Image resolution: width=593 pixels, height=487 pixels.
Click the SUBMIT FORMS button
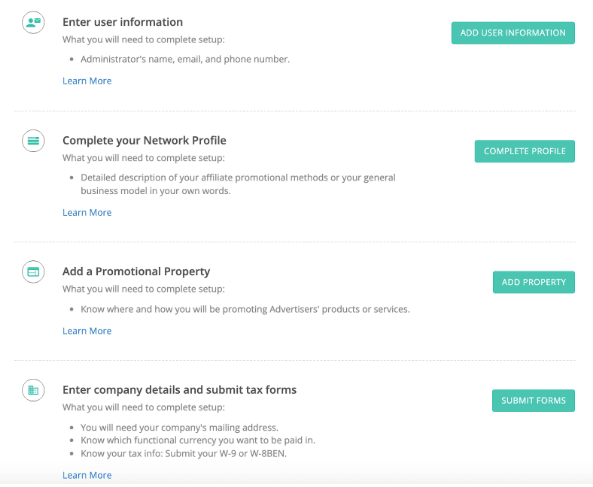pyautogui.click(x=533, y=400)
